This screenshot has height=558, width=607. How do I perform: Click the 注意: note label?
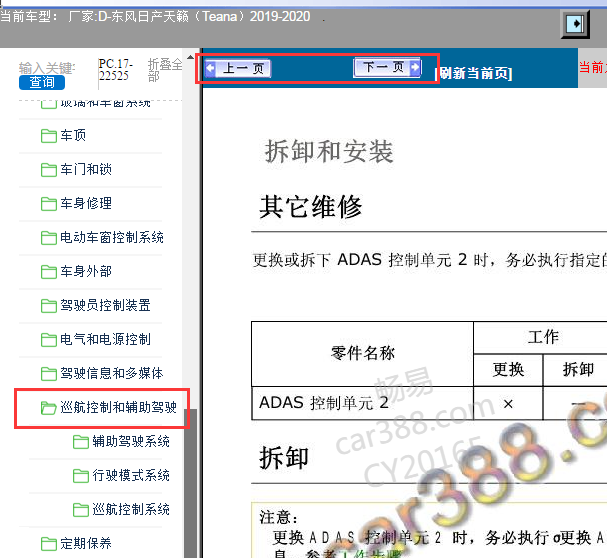[x=279, y=517]
